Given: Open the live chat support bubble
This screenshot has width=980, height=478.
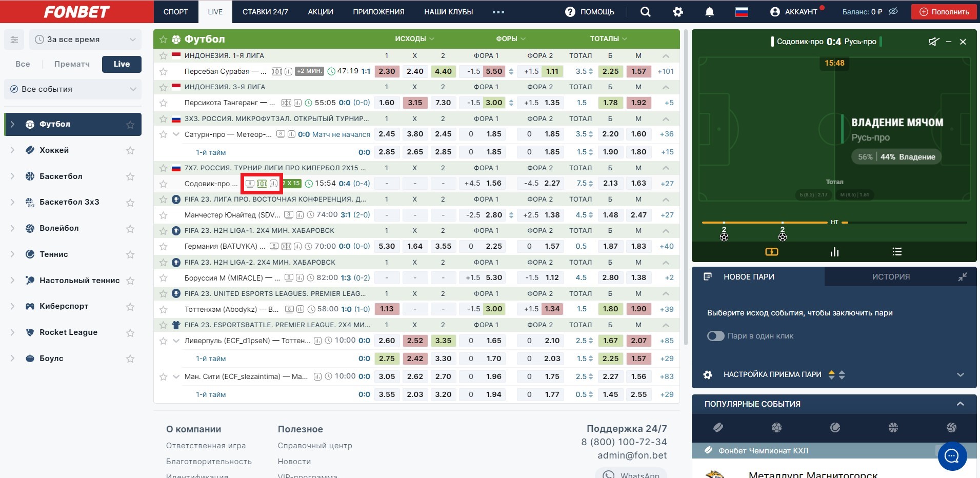Looking at the screenshot, I should tap(952, 456).
